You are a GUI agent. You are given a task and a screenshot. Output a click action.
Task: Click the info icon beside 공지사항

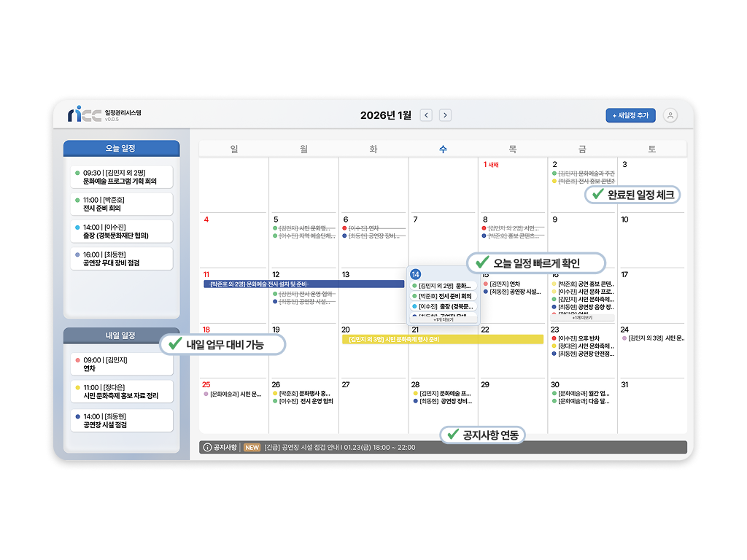207,448
